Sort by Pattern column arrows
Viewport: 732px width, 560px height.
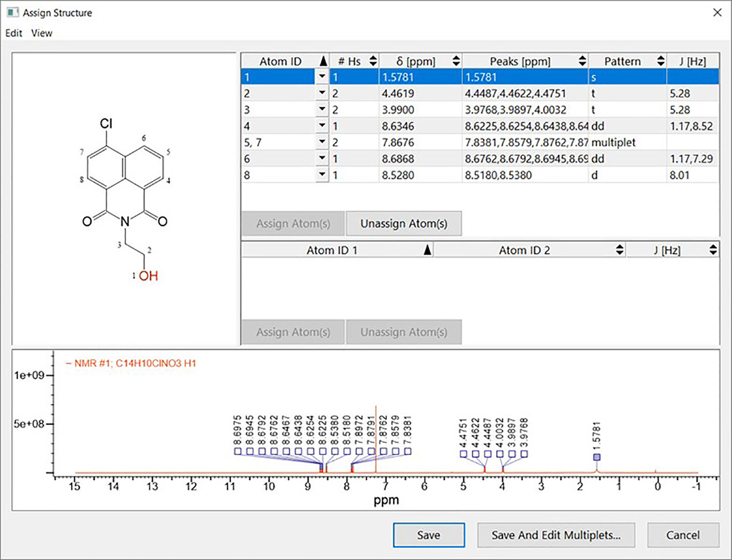pos(660,61)
